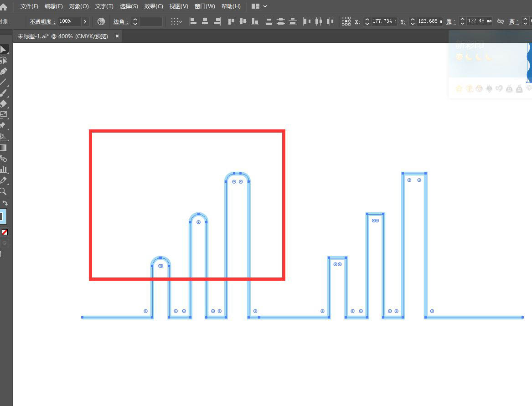Open 文件(F) menu
Screen dimensions: 532x406
click(29, 6)
